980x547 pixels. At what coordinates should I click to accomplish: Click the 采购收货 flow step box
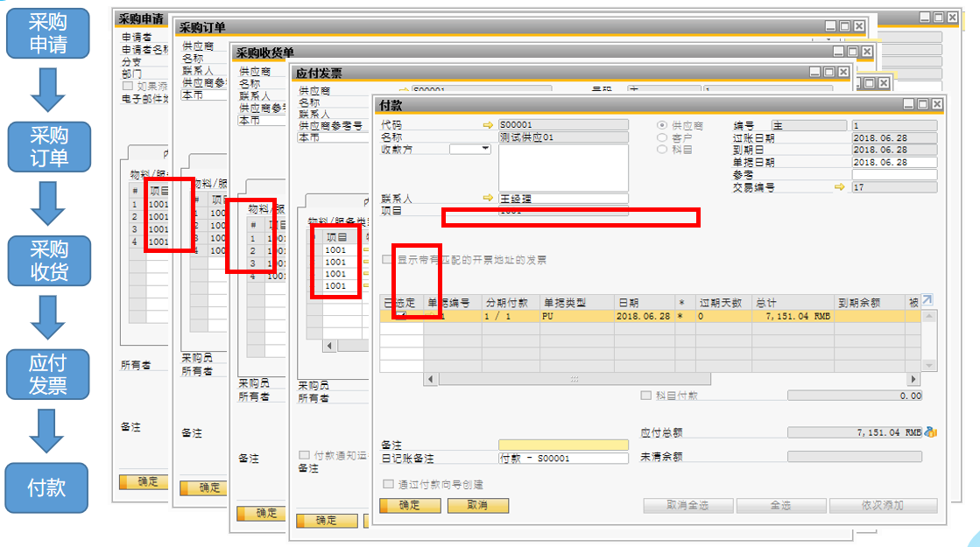[x=47, y=260]
